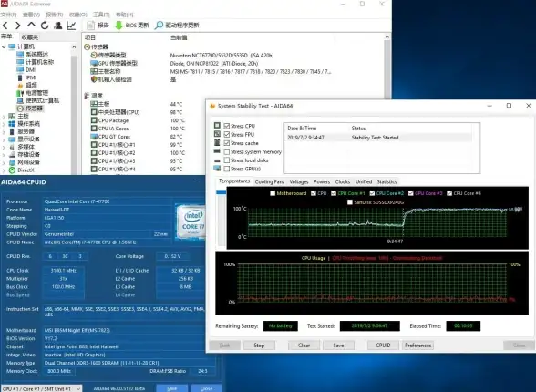The width and height of the screenshot is (536, 392).
Task: Switch to the Cooling Fans tab
Action: click(270, 181)
